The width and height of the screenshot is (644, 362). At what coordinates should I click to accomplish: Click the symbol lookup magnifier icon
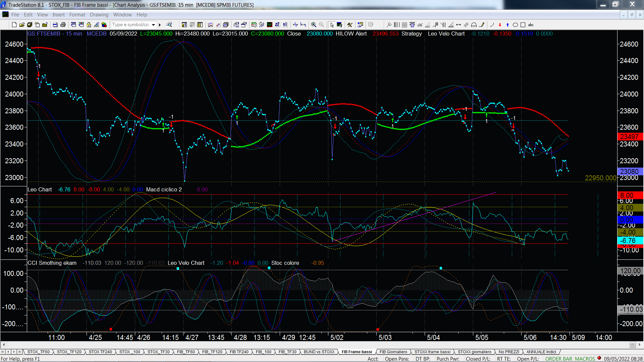tap(169, 24)
